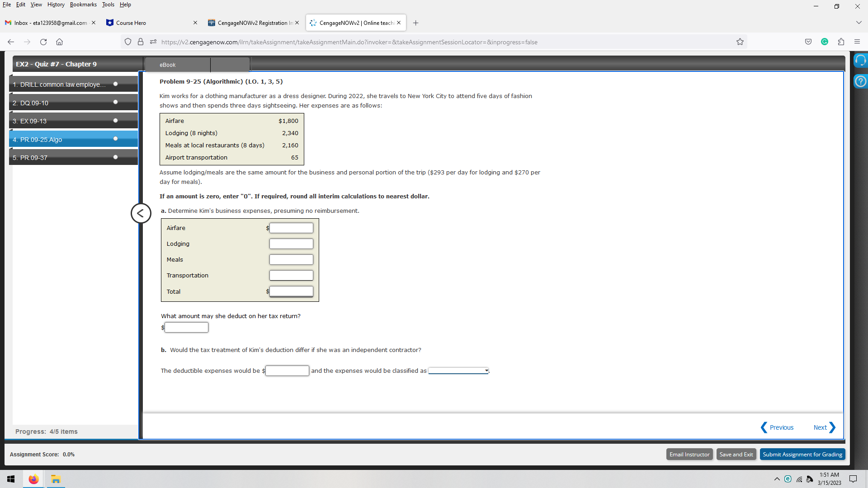Open the help question mark icon
The height and width of the screenshot is (488, 868).
[x=860, y=81]
